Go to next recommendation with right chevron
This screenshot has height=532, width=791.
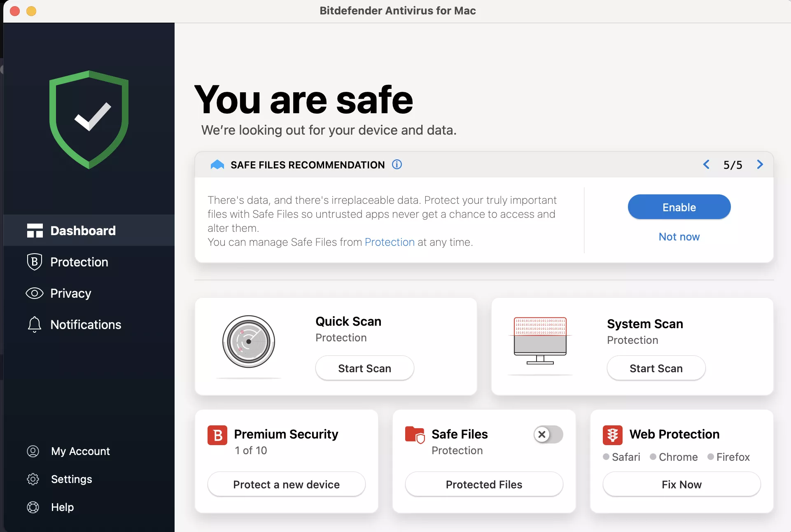pos(760,165)
